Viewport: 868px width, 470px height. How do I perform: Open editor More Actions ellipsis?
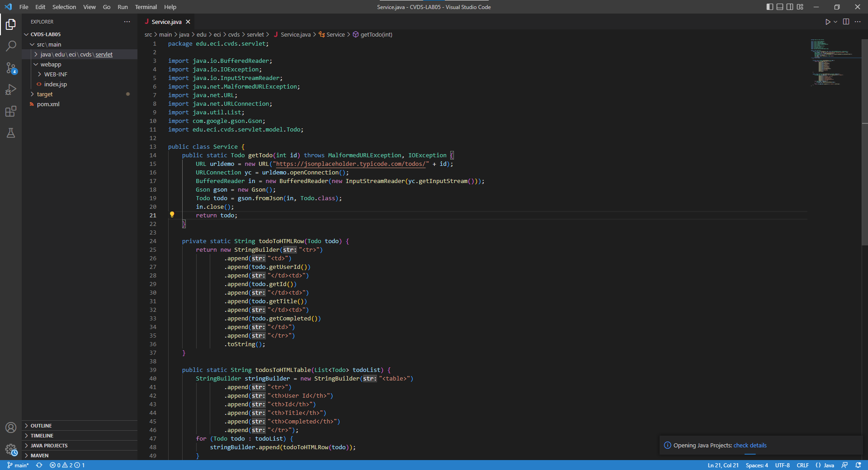tap(858, 22)
